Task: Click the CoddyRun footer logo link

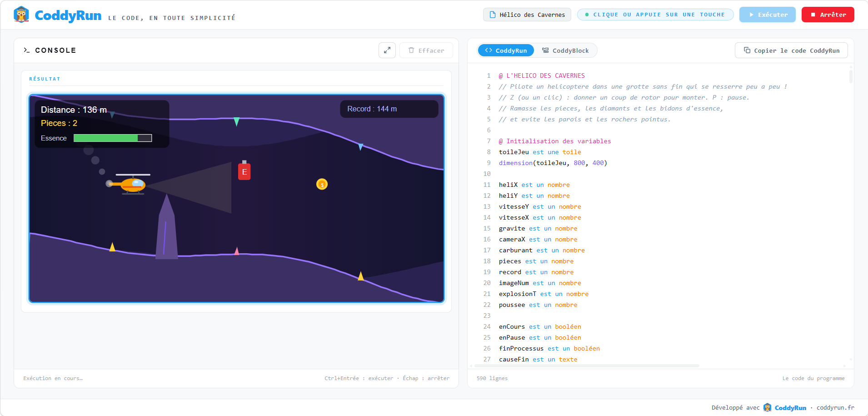Action: tap(785, 407)
